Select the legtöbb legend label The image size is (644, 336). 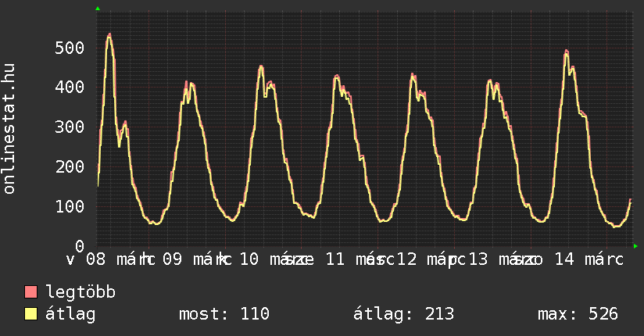pos(81,292)
